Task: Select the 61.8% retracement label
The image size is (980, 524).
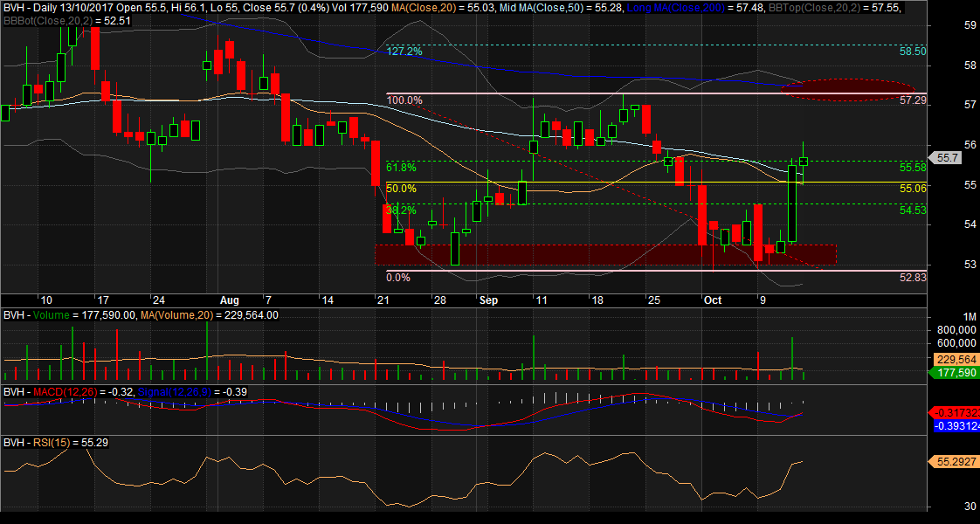Action: click(401, 168)
